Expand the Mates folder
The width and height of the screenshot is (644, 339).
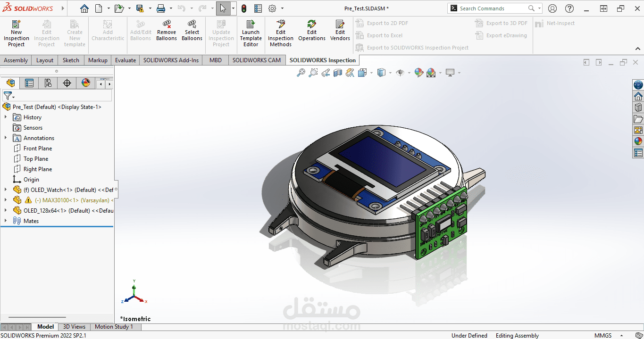click(x=6, y=221)
